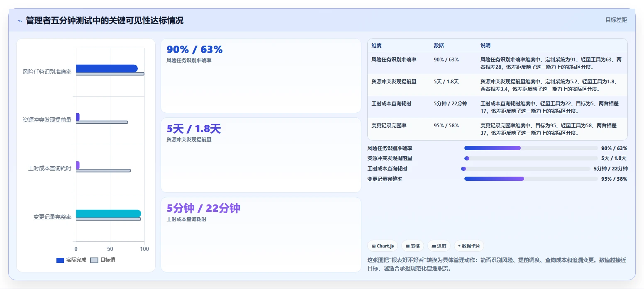Screen dimensions: 644x289
Task: Click the footer note starting 这张图把
Action: [x=497, y=264]
